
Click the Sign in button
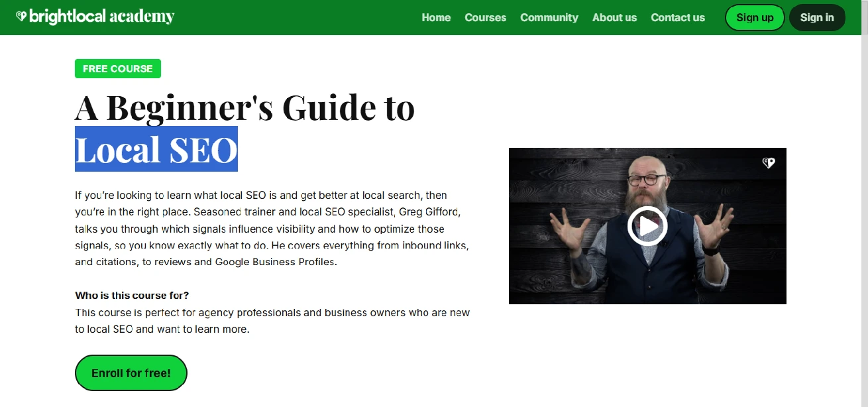pos(817,18)
